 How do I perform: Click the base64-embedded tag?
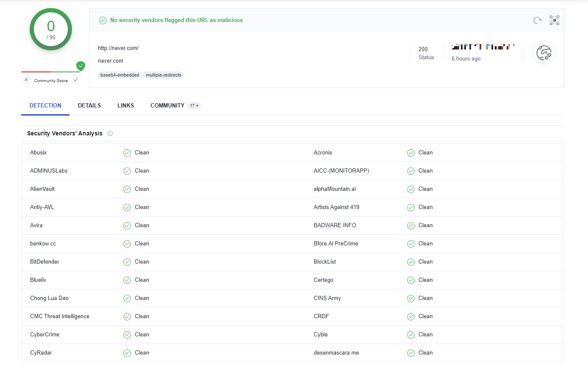point(120,75)
